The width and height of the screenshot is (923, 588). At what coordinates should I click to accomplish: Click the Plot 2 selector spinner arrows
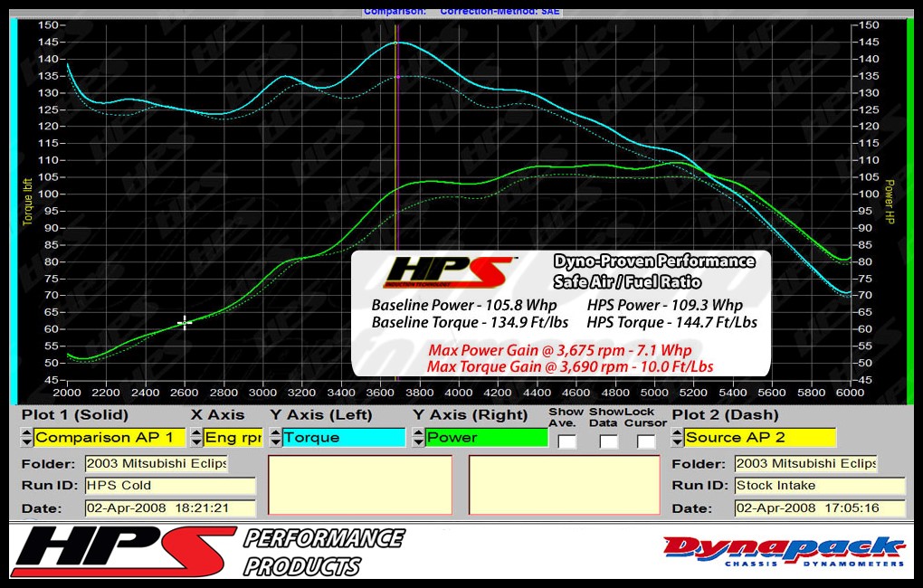tap(678, 437)
